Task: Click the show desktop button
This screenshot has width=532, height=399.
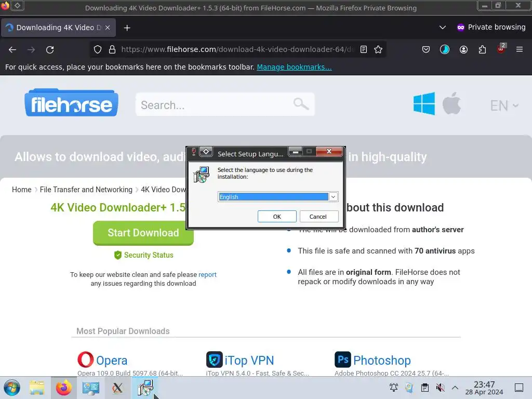Action: coord(519,388)
